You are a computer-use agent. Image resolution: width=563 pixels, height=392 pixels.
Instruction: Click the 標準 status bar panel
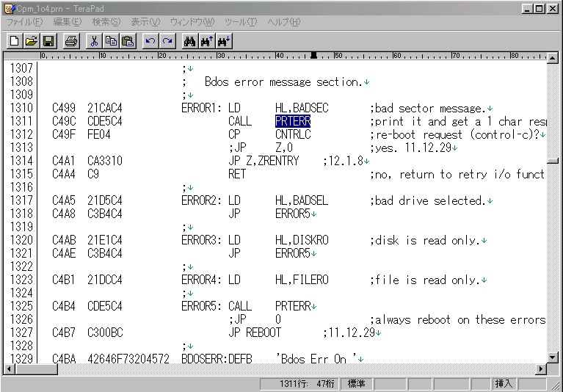356,384
